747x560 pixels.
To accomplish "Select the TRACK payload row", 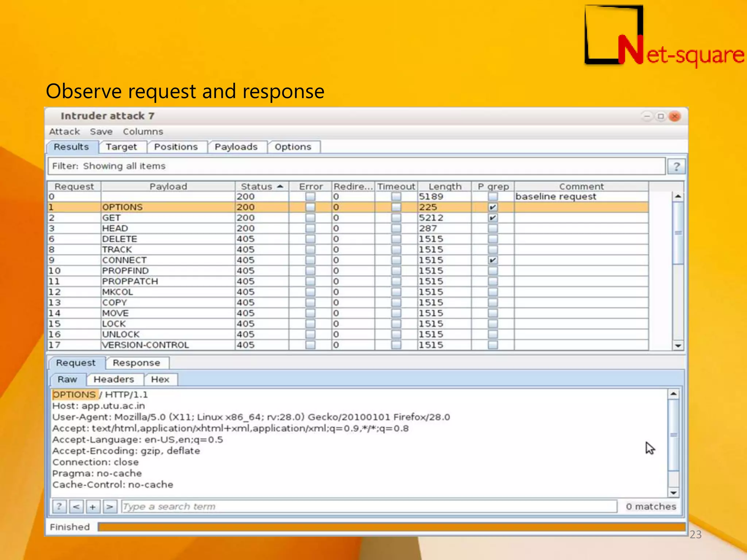I will click(348, 249).
